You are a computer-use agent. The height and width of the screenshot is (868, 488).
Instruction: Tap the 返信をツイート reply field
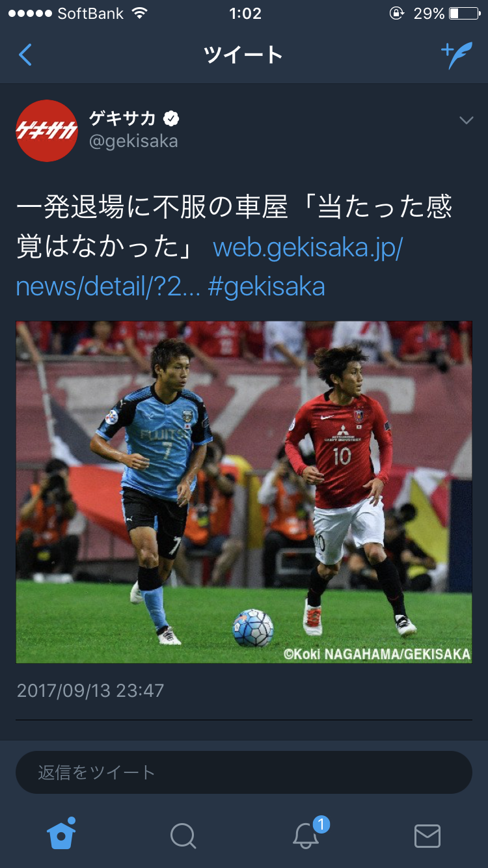pyautogui.click(x=244, y=772)
